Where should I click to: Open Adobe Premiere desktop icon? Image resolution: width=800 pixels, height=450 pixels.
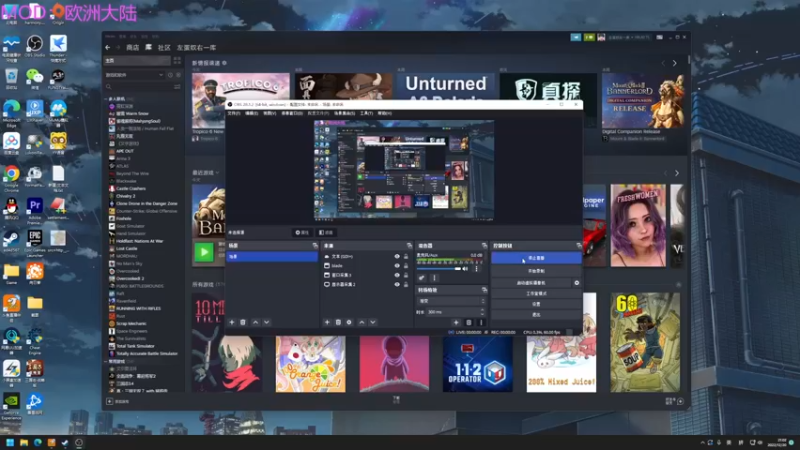[x=35, y=209]
